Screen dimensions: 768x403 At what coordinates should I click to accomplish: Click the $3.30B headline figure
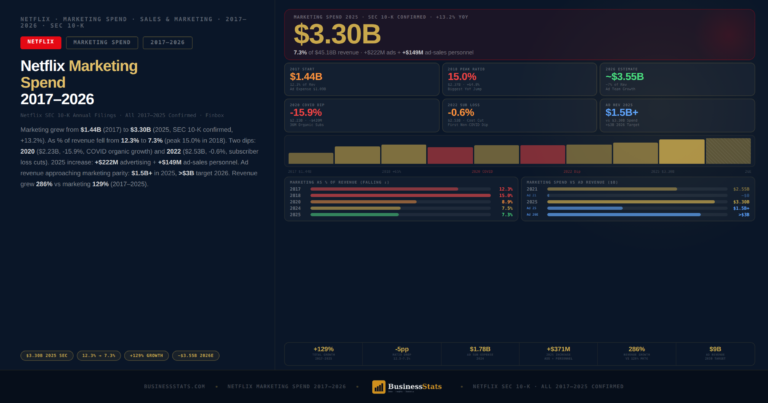[x=337, y=34]
